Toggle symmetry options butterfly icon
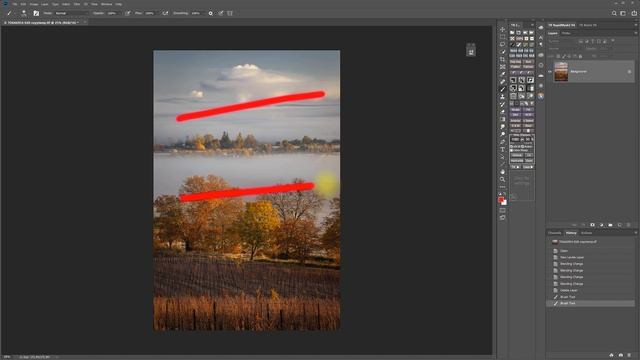 point(230,13)
